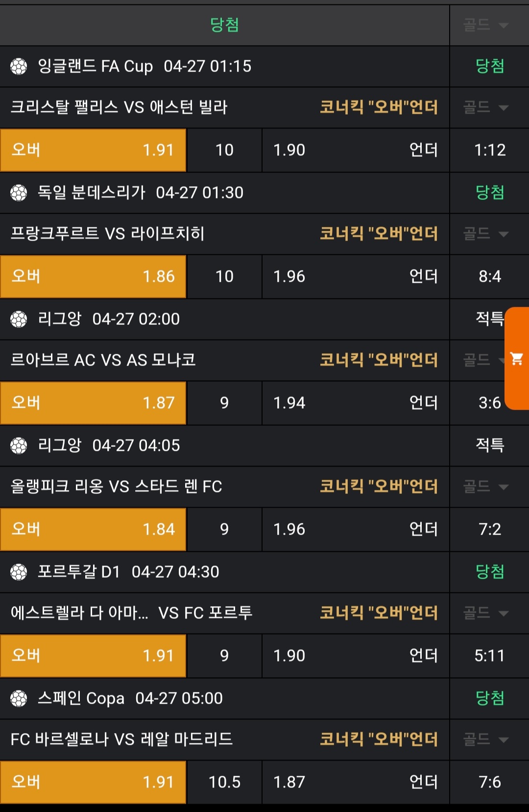This screenshot has height=812, width=529.
Task: Select 오버 1.91 for 크리스탈 팰리스 match
Action: (x=93, y=150)
